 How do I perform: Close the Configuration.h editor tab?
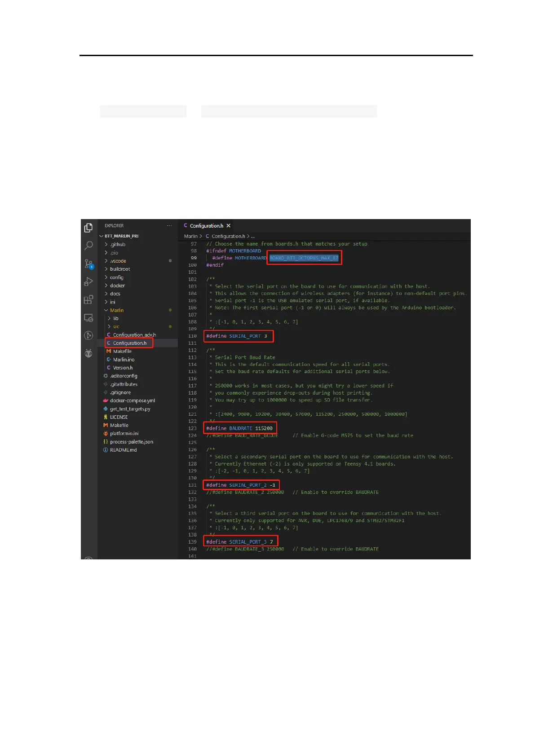click(x=228, y=226)
